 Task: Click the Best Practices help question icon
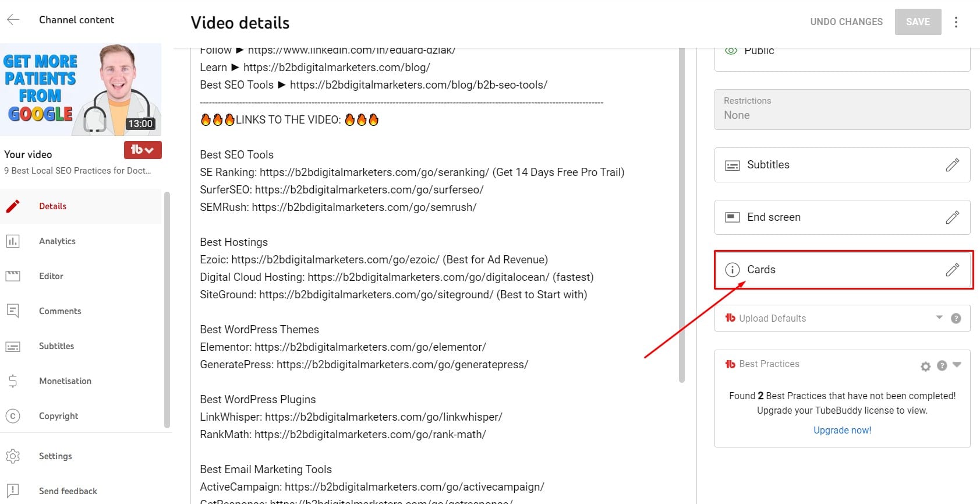(942, 366)
